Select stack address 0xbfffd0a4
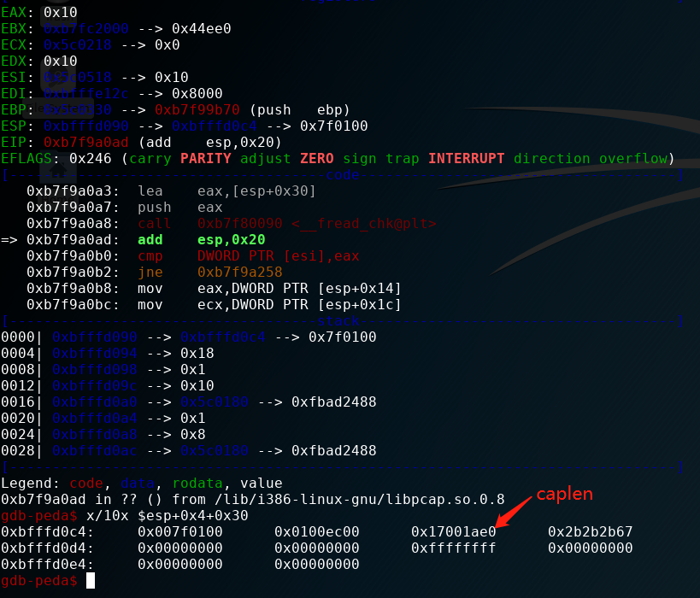 (x=95, y=418)
